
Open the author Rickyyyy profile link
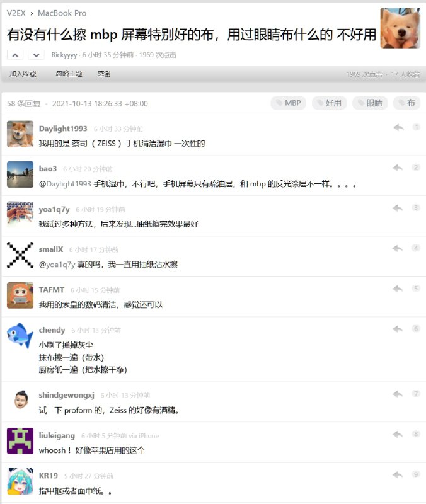pyautogui.click(x=64, y=55)
